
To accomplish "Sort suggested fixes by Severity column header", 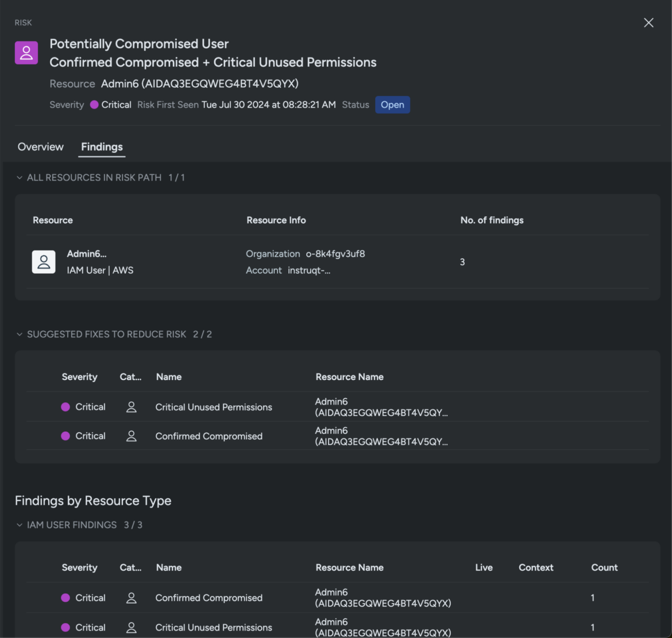I will (x=79, y=377).
